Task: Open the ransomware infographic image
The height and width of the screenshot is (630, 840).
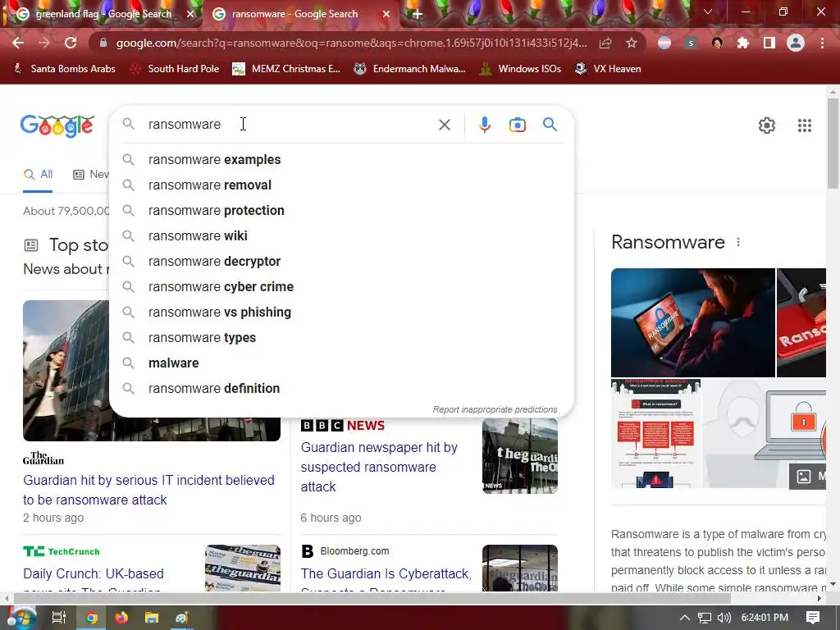Action: click(655, 433)
